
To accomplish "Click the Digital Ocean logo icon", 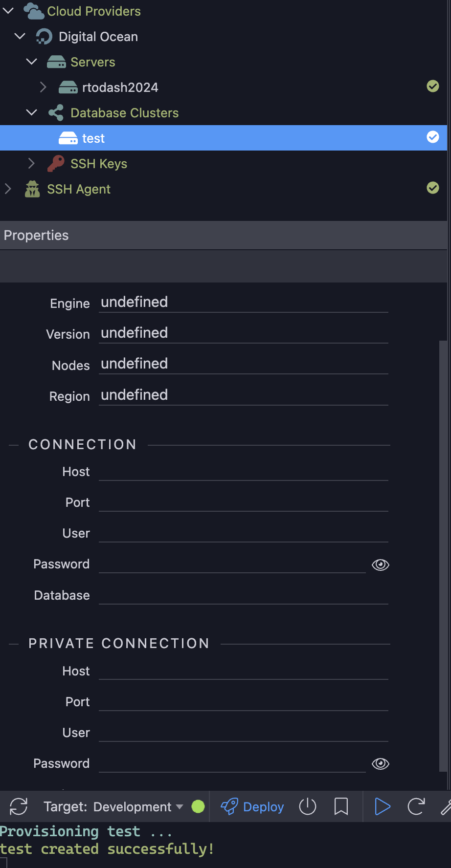I will tap(44, 37).
